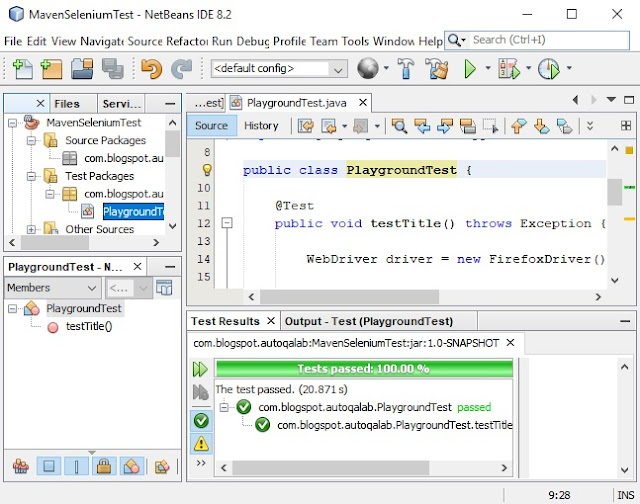
Task: Rerun failed tests icon
Action: [x=200, y=392]
